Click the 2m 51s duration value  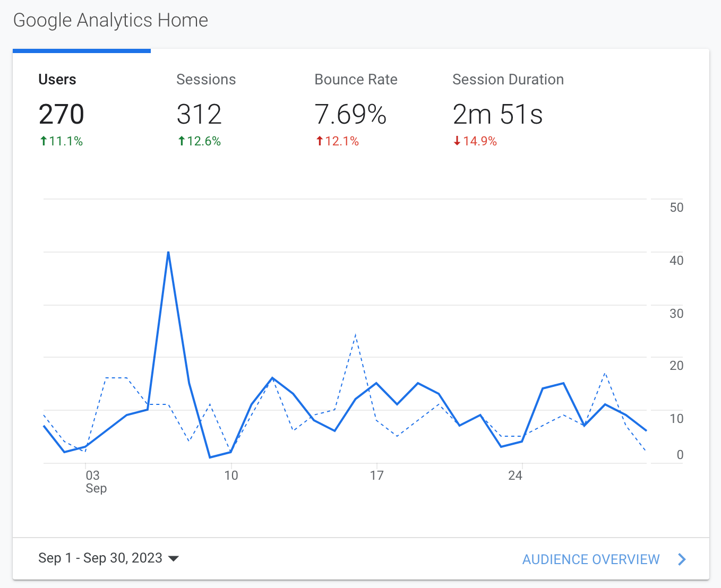coord(498,114)
